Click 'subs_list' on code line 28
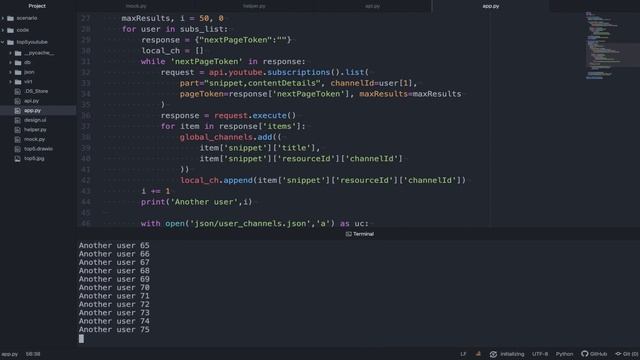 202,29
